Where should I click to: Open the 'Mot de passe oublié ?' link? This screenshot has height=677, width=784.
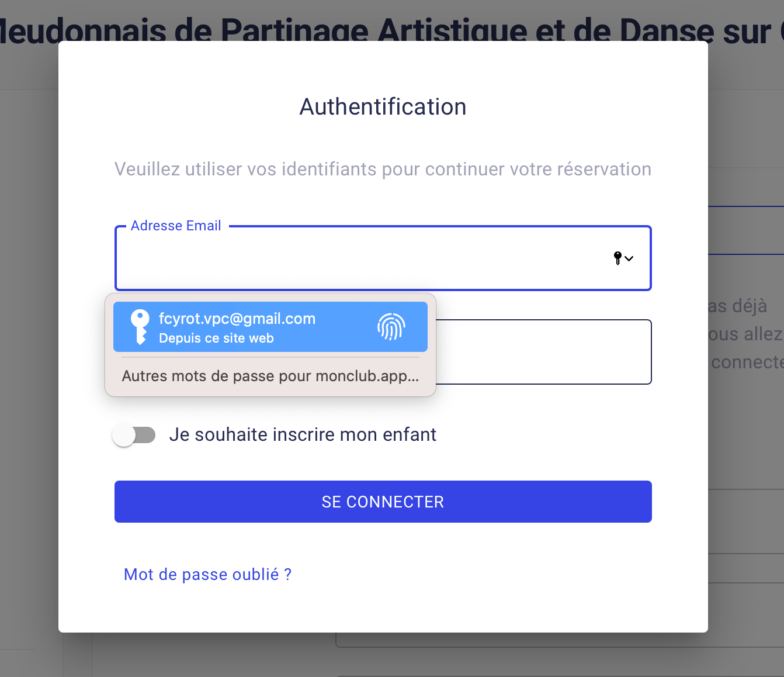pos(207,575)
